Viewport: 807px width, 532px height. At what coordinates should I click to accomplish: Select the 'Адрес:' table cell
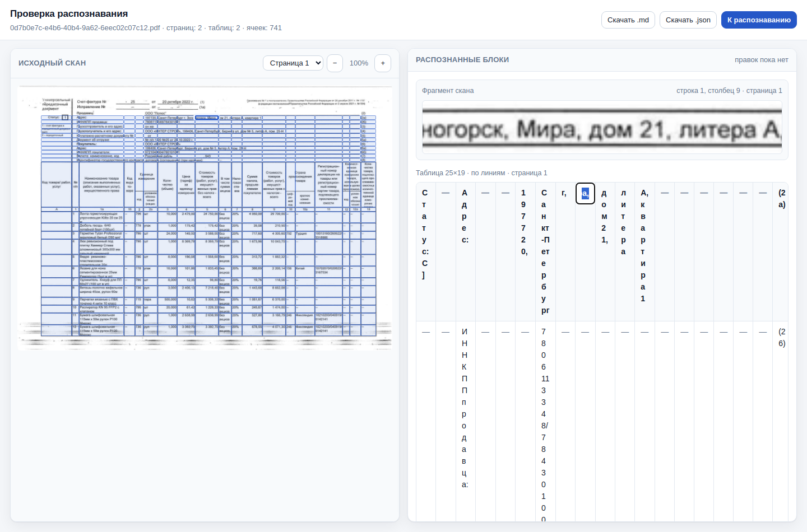466,252
